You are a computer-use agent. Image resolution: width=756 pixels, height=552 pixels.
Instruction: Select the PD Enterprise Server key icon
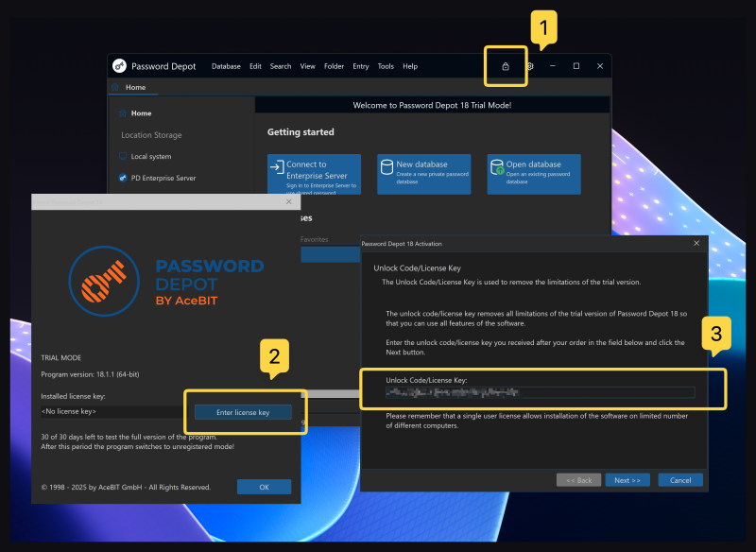[x=123, y=178]
